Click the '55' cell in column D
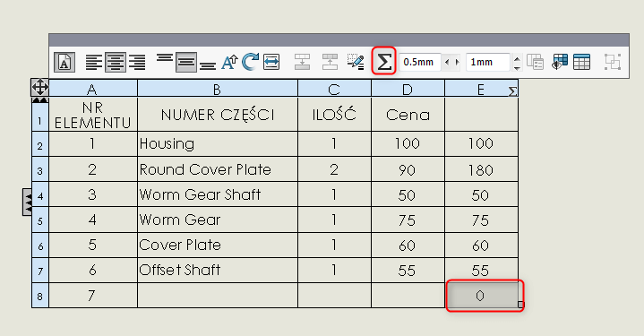Screen dimensions: 644x336 coord(408,271)
